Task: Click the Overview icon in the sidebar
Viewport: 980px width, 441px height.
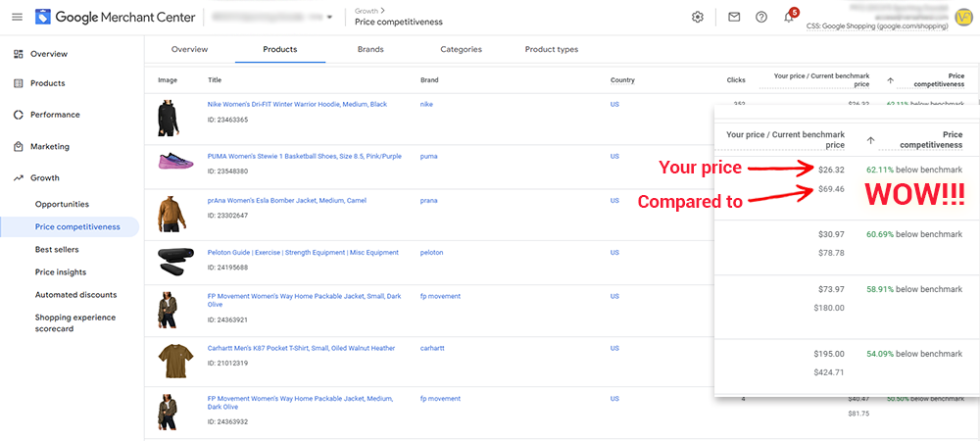Action: point(18,54)
